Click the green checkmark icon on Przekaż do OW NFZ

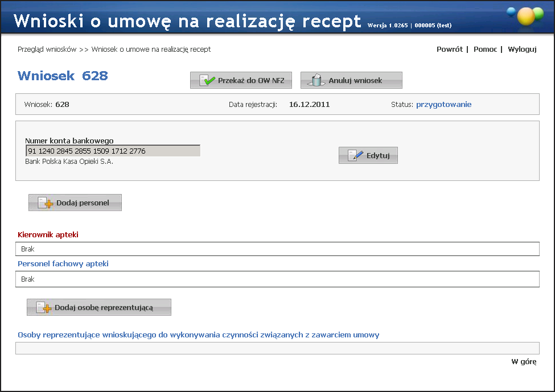click(207, 81)
